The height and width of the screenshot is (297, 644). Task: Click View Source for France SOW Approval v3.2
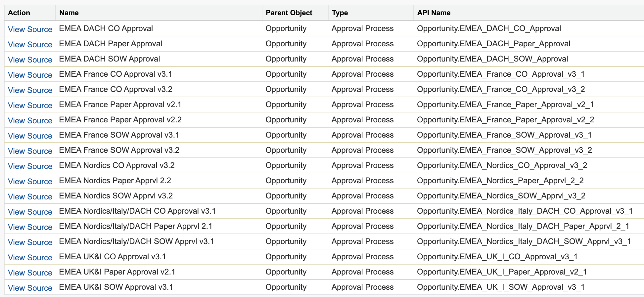coord(30,151)
